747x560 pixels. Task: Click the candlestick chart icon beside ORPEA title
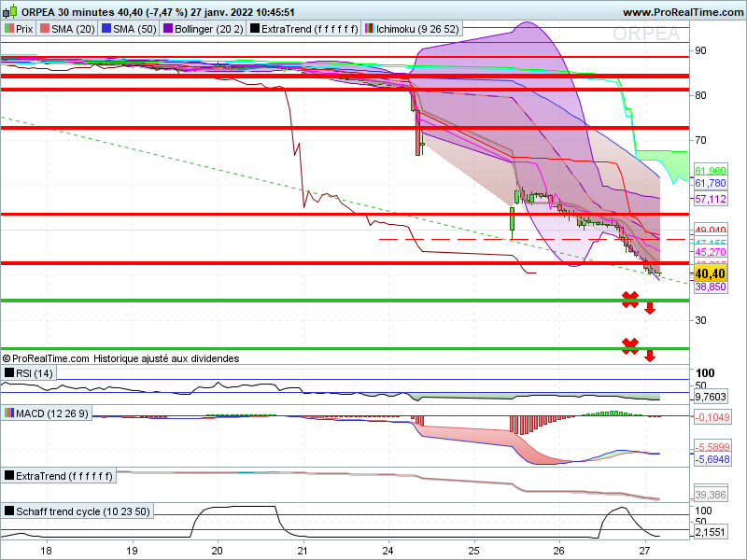click(x=9, y=11)
